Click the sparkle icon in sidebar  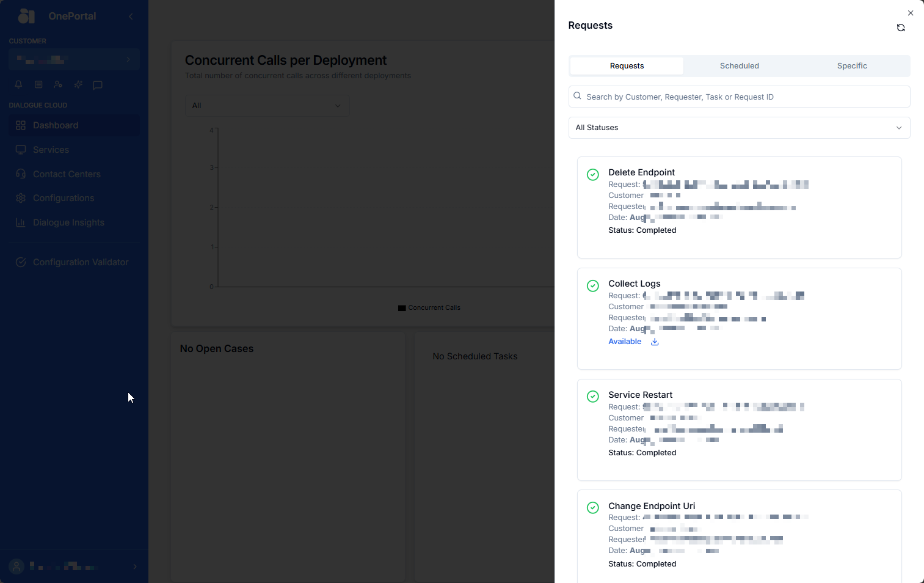click(78, 84)
